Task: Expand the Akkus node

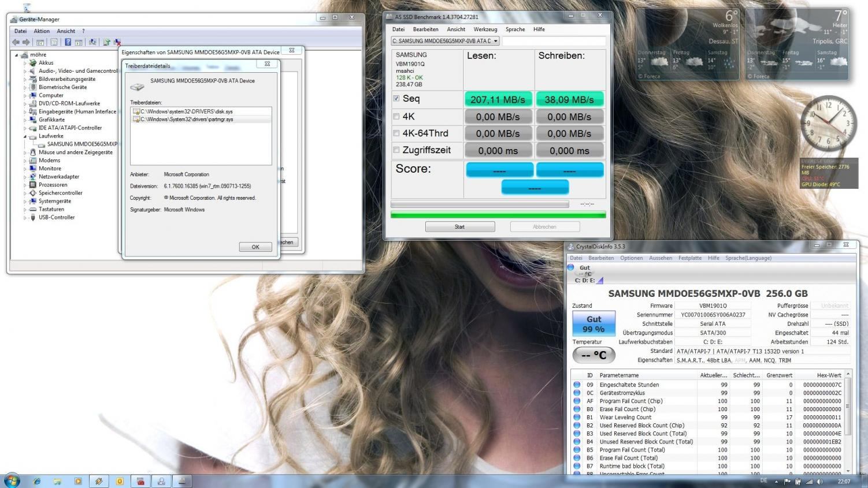Action: coord(25,63)
